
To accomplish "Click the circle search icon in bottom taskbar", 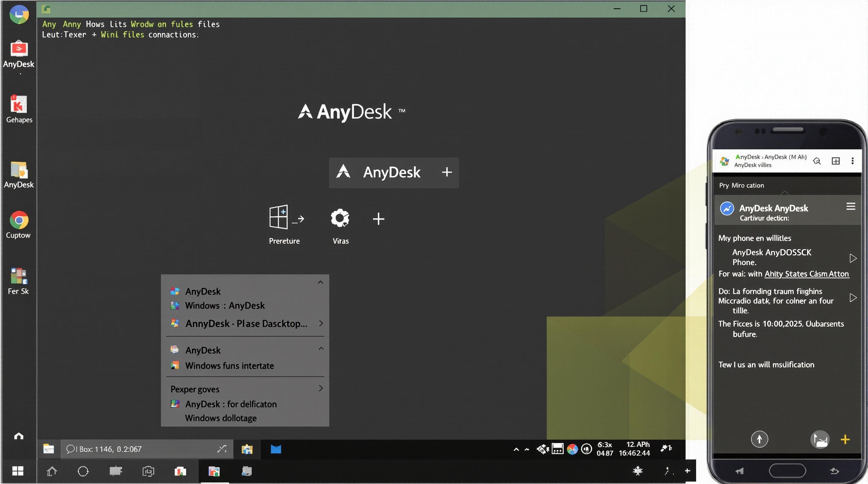I will tap(83, 471).
